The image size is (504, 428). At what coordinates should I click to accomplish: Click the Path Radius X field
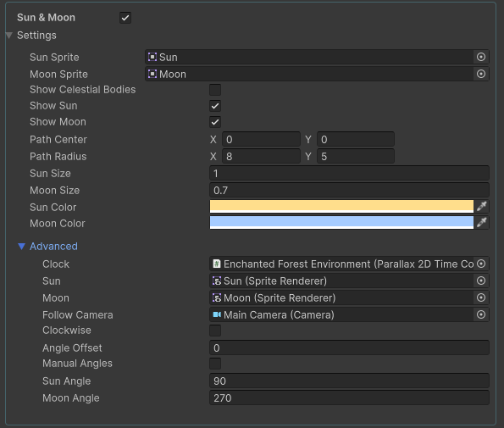261,157
